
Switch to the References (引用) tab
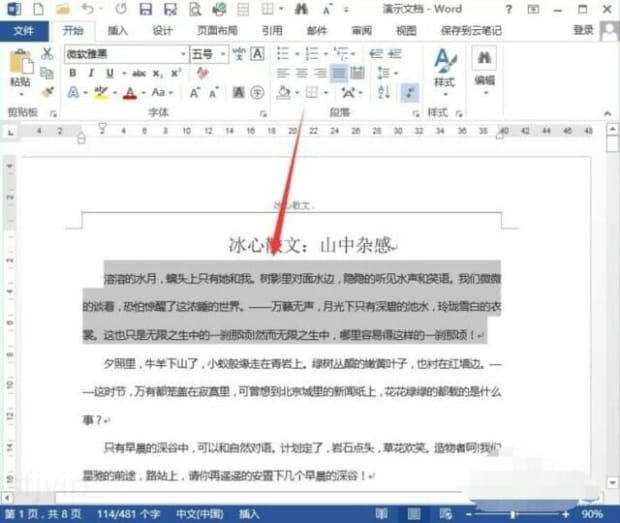pyautogui.click(x=272, y=30)
